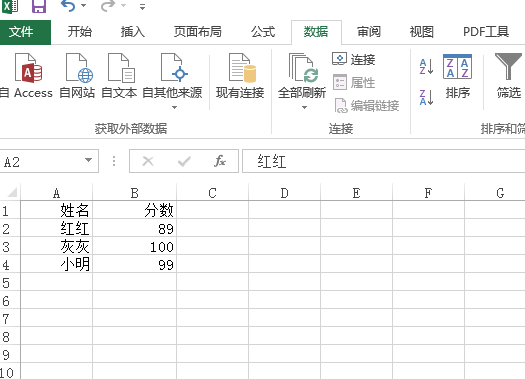The height and width of the screenshot is (379, 525).
Task: Select row 1 header
Action: coord(10,210)
